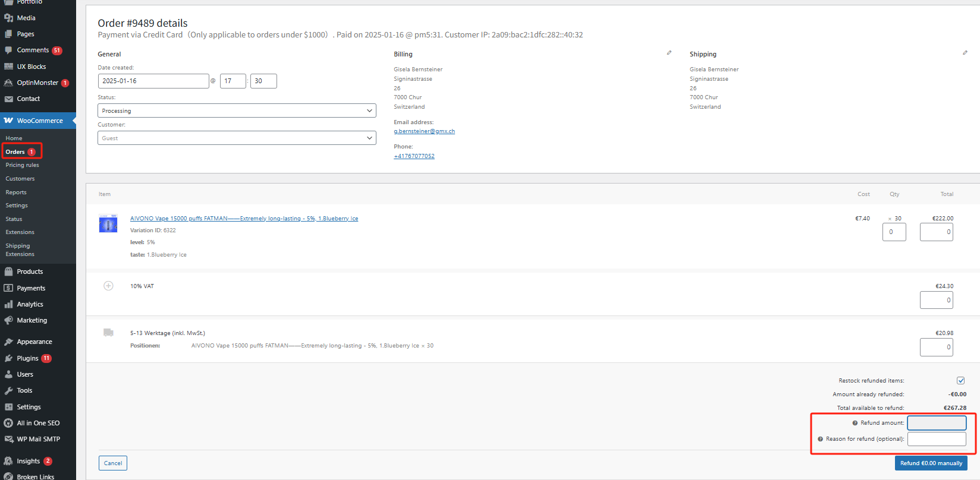Open the Orders submenu item
The width and height of the screenshot is (980, 480).
[x=15, y=152]
